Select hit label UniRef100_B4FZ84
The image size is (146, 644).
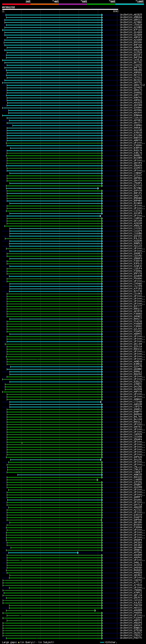pos(131,58)
